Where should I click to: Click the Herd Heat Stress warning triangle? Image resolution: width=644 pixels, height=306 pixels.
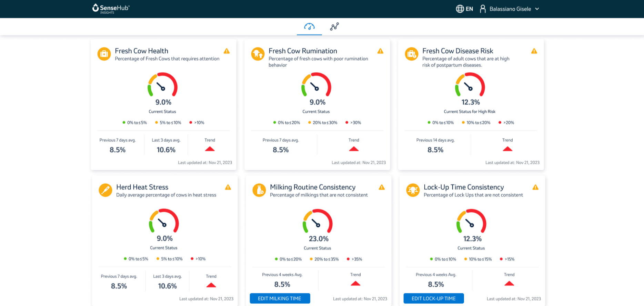(228, 187)
